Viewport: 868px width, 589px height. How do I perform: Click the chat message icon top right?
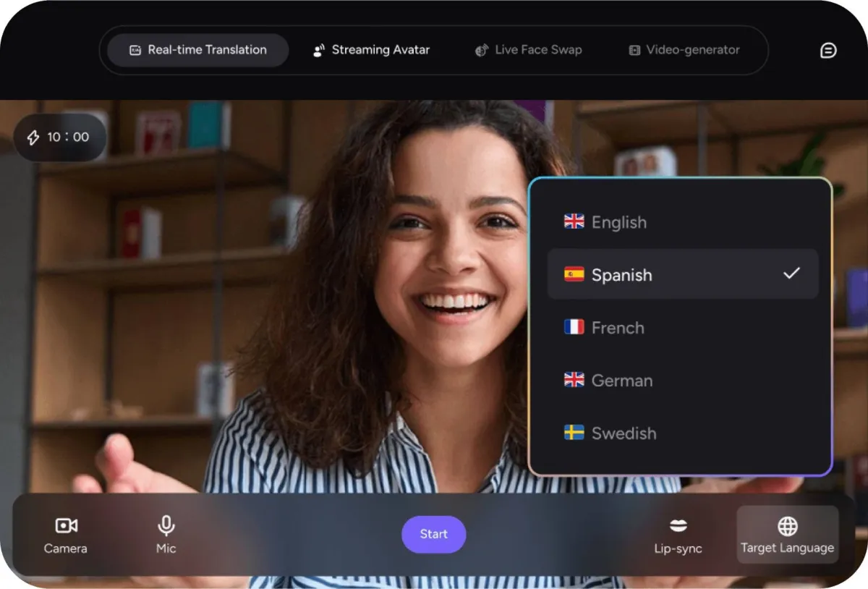coord(828,50)
